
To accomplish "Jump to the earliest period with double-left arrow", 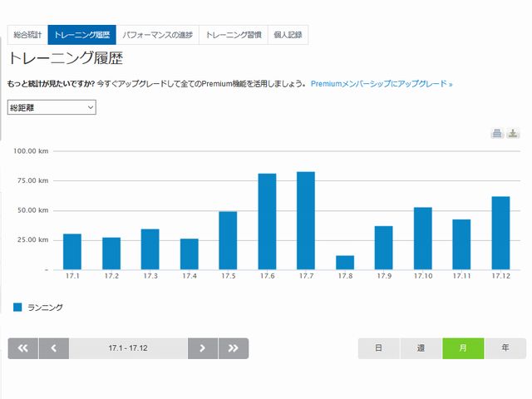I will tap(22, 348).
